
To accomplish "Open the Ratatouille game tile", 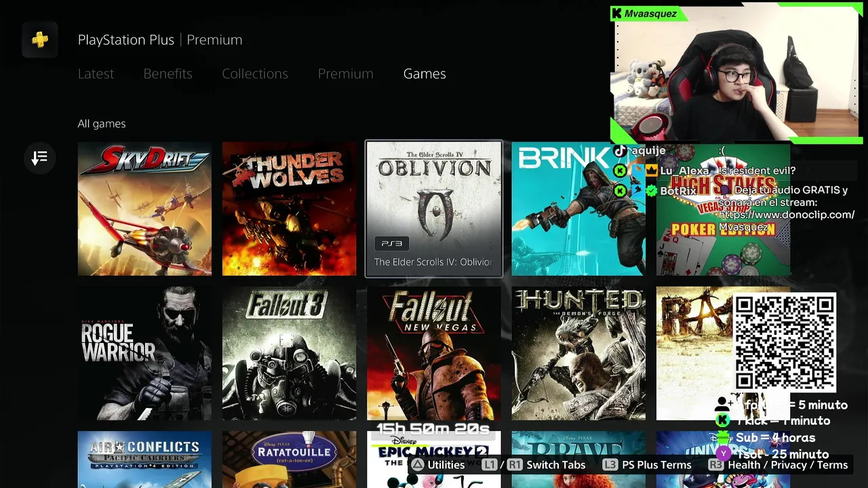I will coord(289,460).
